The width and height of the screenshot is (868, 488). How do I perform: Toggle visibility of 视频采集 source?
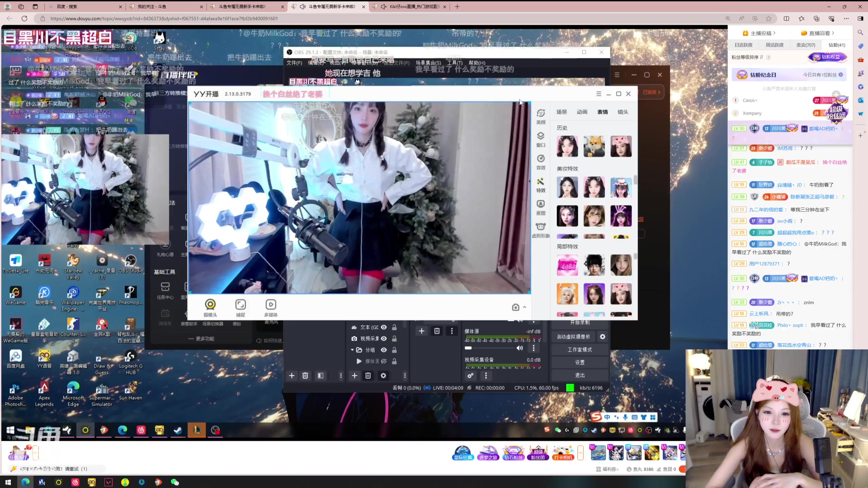tap(384, 339)
